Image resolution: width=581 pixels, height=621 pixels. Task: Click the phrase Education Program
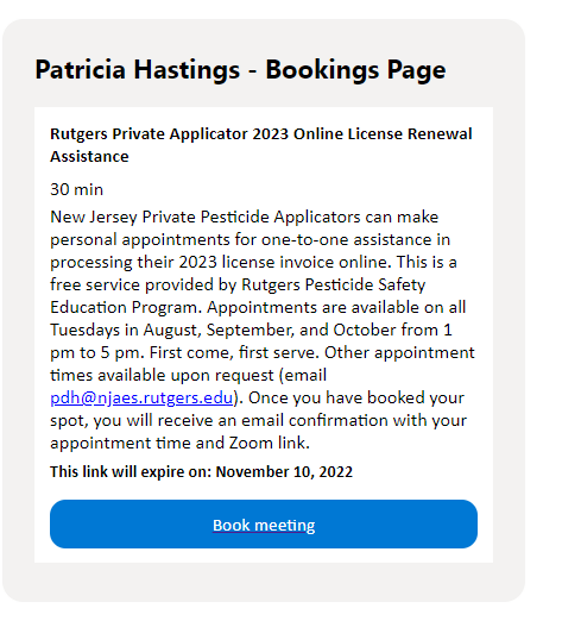pyautogui.click(x=126, y=307)
